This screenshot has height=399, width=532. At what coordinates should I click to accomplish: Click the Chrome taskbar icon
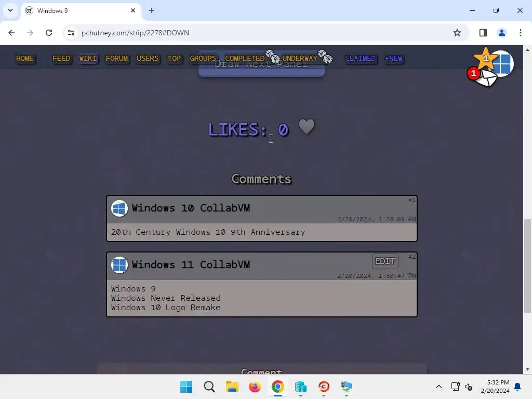(277, 387)
